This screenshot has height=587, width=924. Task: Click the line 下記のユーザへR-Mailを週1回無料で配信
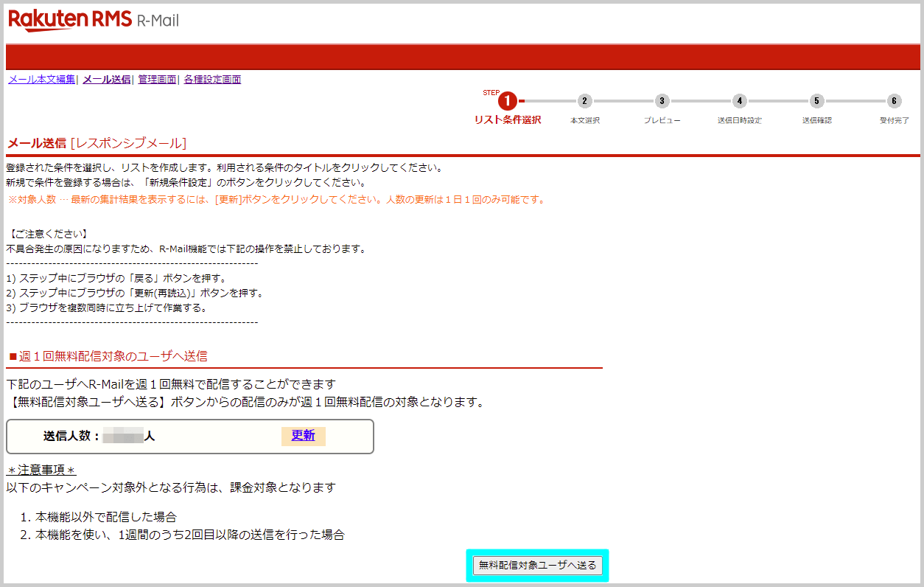pyautogui.click(x=171, y=384)
